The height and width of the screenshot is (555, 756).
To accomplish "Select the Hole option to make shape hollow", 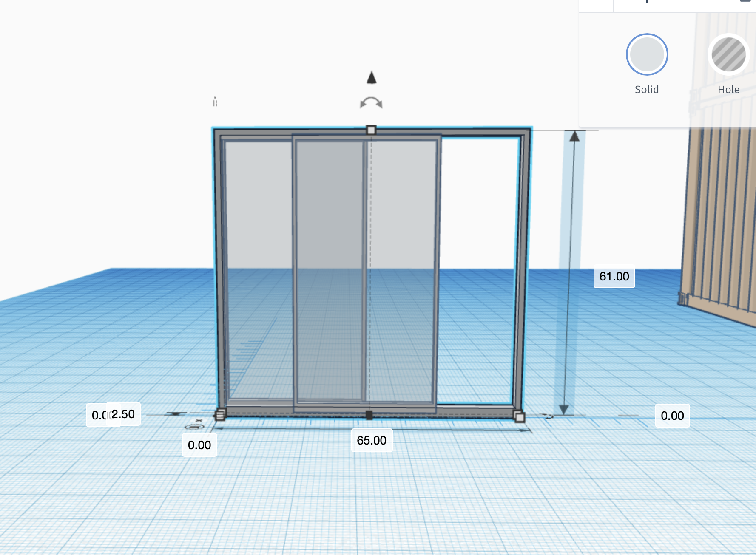I will [728, 54].
